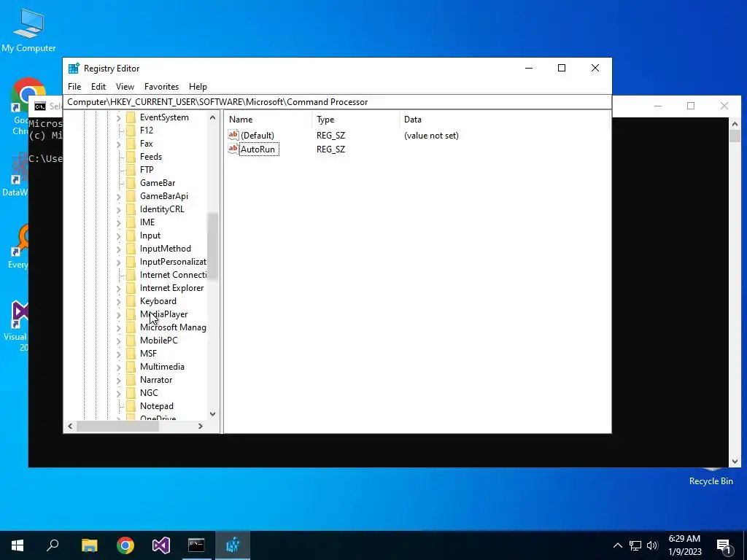
Task: Expand the Internet Explorer key
Action: pyautogui.click(x=119, y=288)
